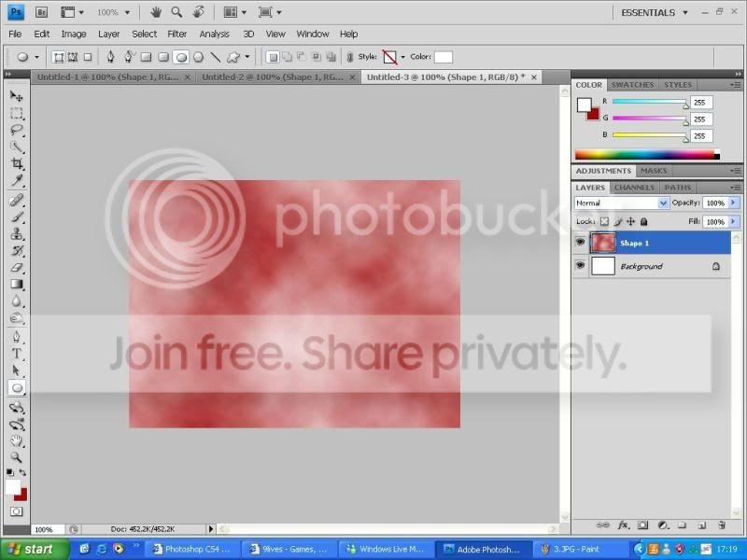Switch to the Channels tab
The height and width of the screenshot is (560, 747).
pyautogui.click(x=634, y=188)
